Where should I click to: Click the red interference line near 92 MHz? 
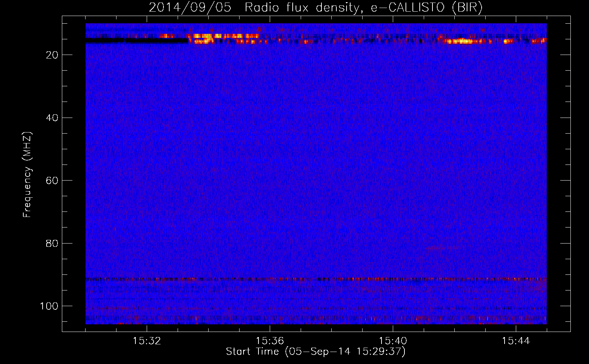click(316, 279)
